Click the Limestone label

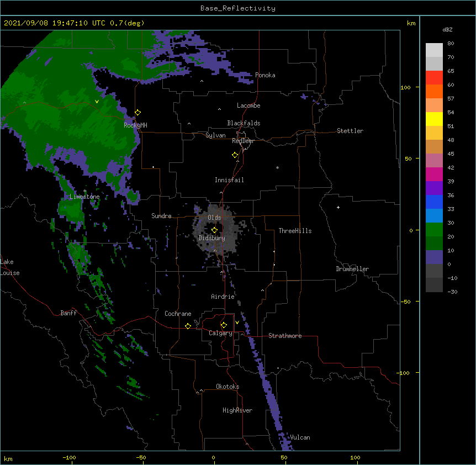[x=84, y=197]
